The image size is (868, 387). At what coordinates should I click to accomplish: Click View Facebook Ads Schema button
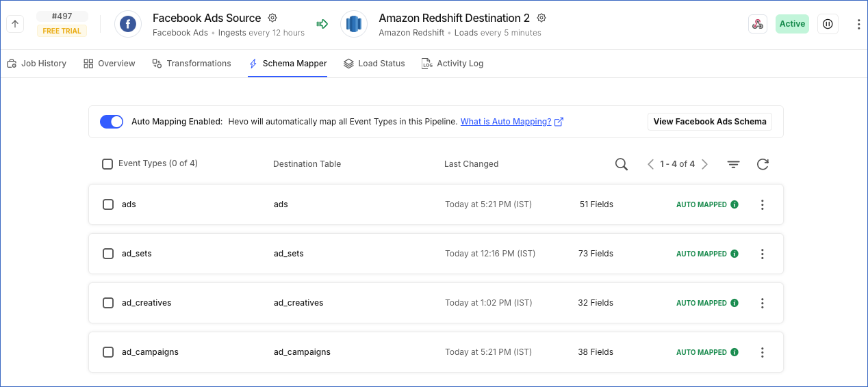point(710,122)
